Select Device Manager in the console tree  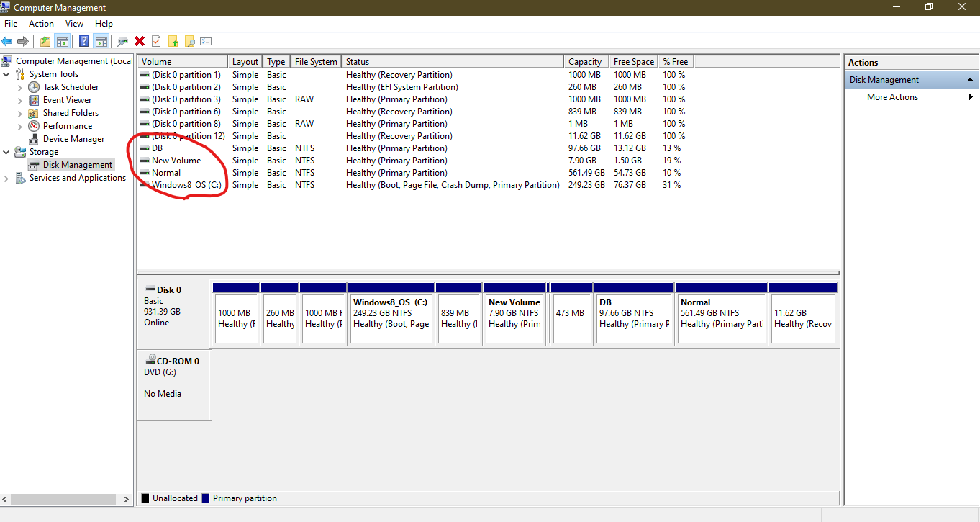tap(73, 139)
